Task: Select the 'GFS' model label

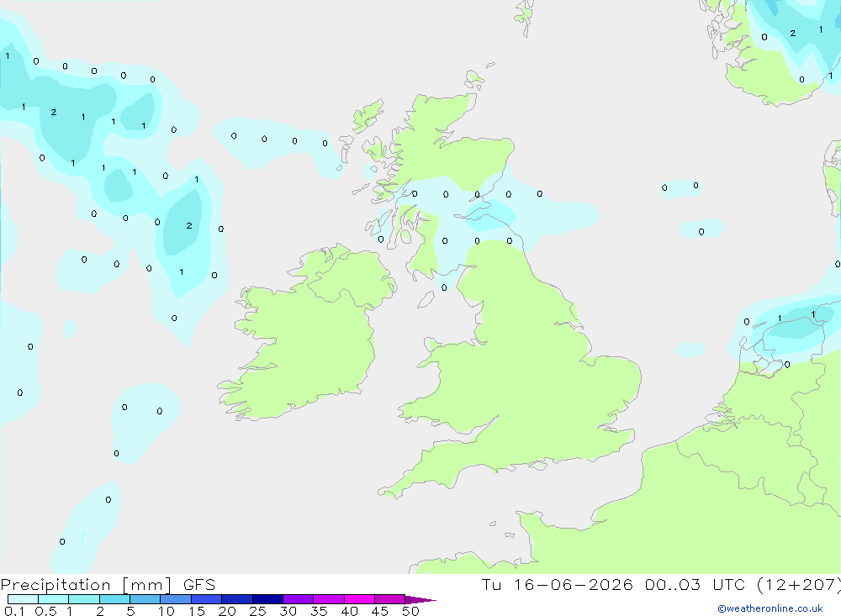Action: [x=199, y=585]
